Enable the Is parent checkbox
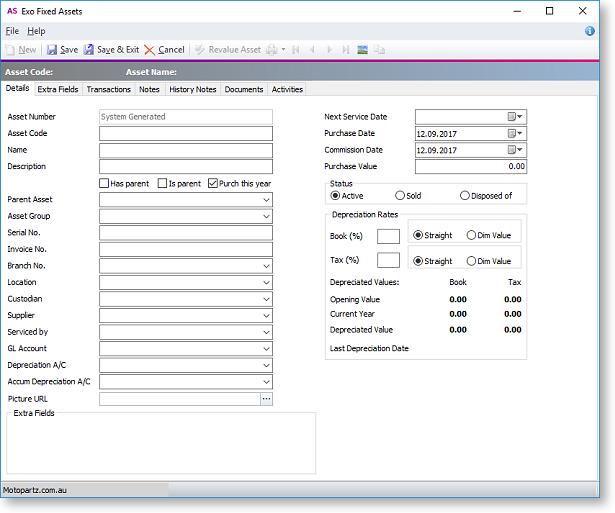 (162, 183)
